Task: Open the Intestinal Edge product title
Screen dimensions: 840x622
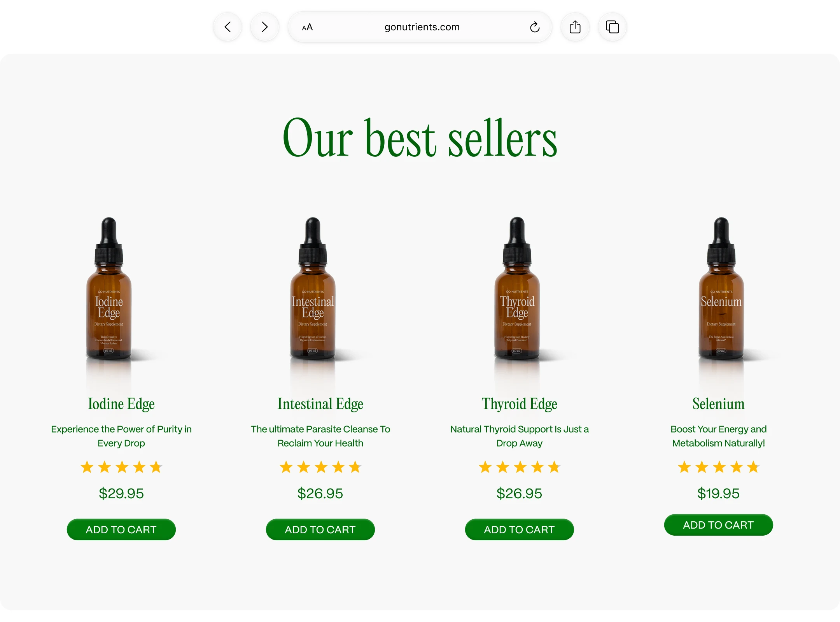Action: [320, 404]
